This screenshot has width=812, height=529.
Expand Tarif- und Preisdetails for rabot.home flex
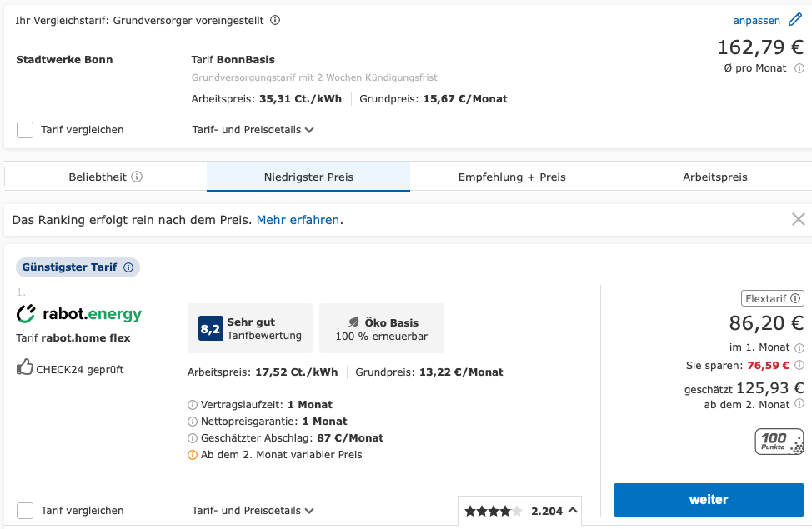pyautogui.click(x=253, y=511)
